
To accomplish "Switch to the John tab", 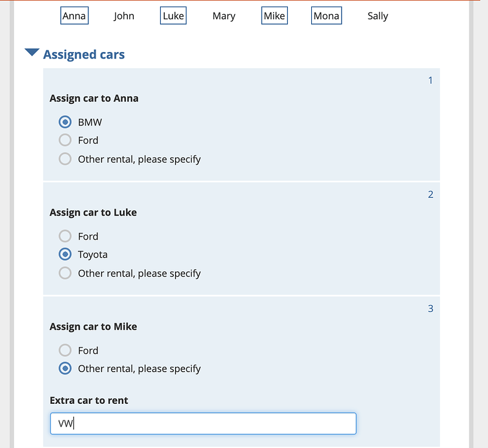I will [x=124, y=16].
